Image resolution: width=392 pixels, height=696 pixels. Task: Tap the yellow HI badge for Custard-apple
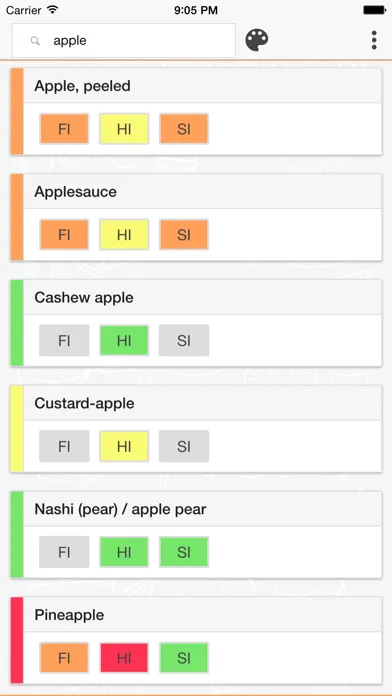[124, 446]
